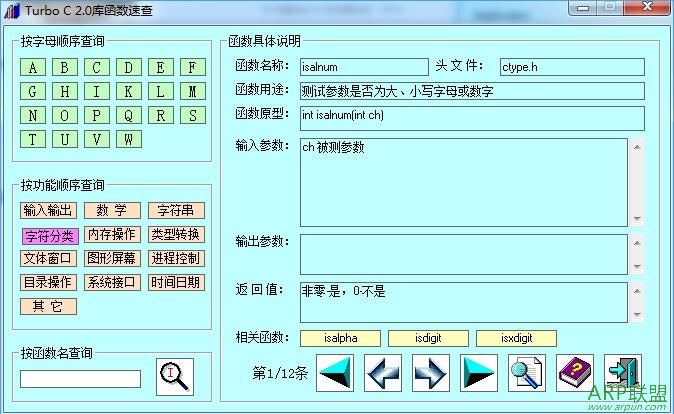Select letter F button
Image resolution: width=674 pixels, height=414 pixels.
coord(193,67)
